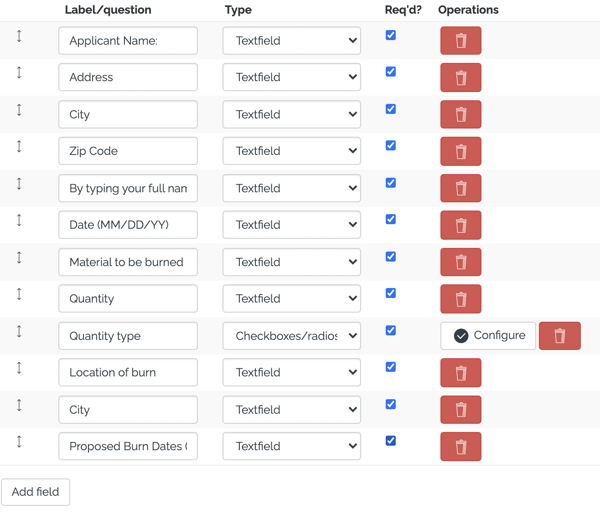Click trash icon for Address row
Viewport: 600px width, 514px height.
click(460, 77)
